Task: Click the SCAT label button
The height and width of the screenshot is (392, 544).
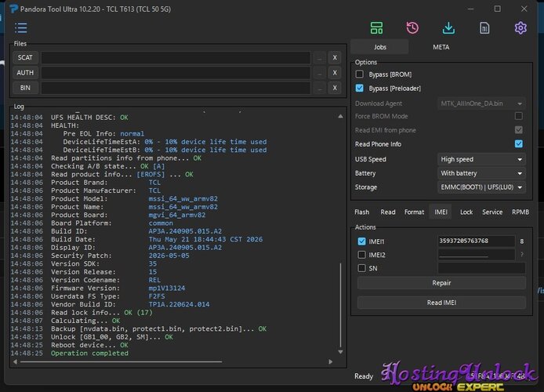Action: (x=25, y=57)
